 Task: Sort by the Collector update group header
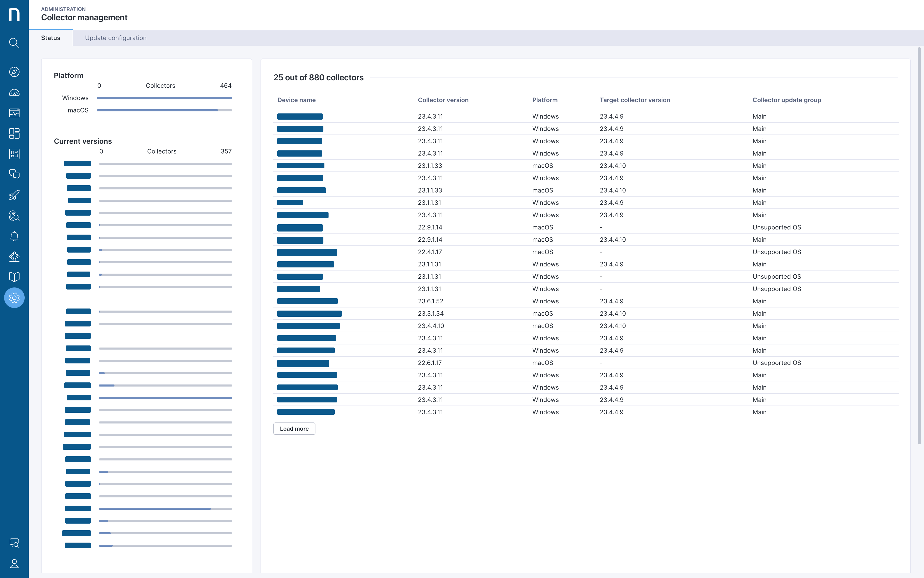(786, 100)
